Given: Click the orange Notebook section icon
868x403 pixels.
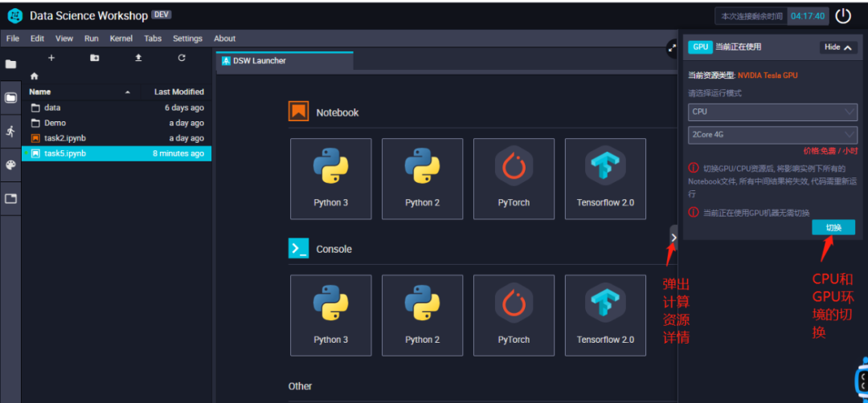Looking at the screenshot, I should coord(298,111).
